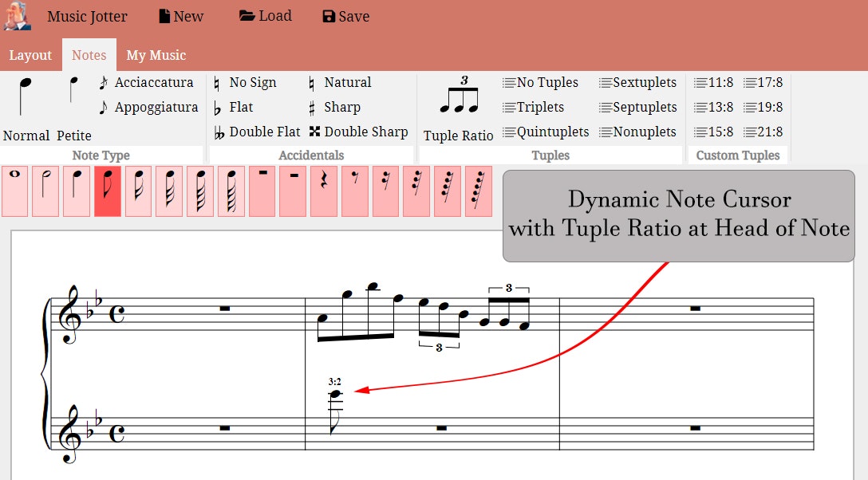This screenshot has height=480, width=868.
Task: Select Triplets from the Tuples panel
Action: click(545, 107)
